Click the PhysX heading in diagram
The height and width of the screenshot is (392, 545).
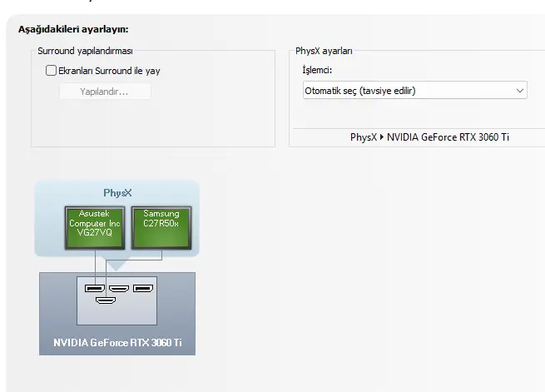[x=117, y=193]
